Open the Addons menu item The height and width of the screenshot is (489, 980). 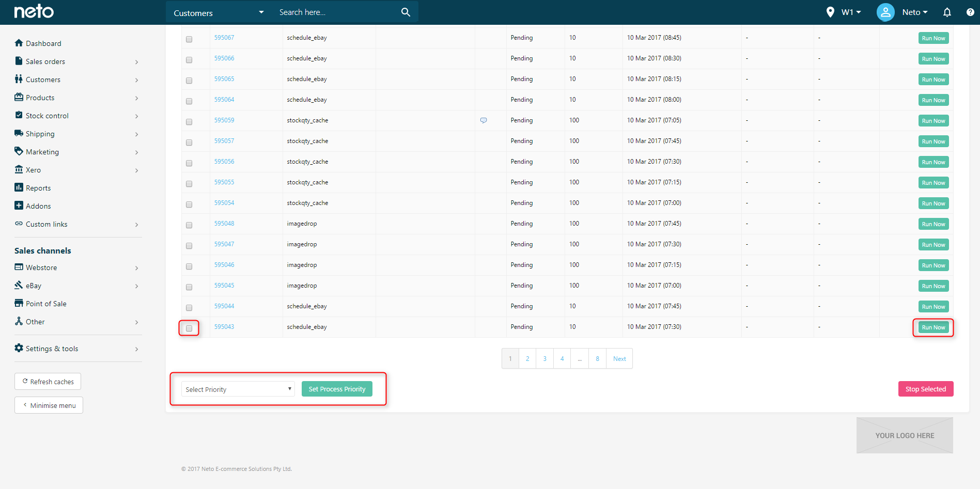pos(38,206)
